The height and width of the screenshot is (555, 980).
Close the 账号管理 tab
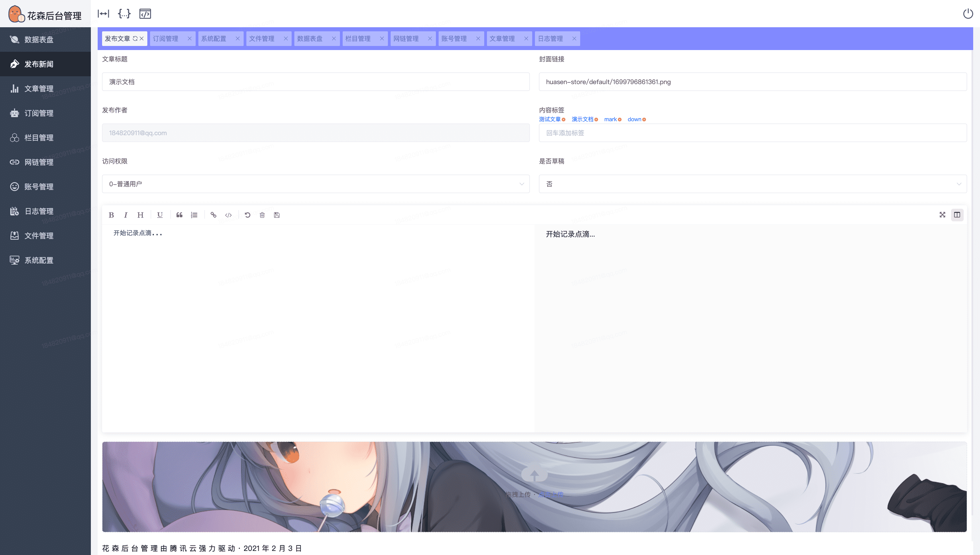point(478,38)
